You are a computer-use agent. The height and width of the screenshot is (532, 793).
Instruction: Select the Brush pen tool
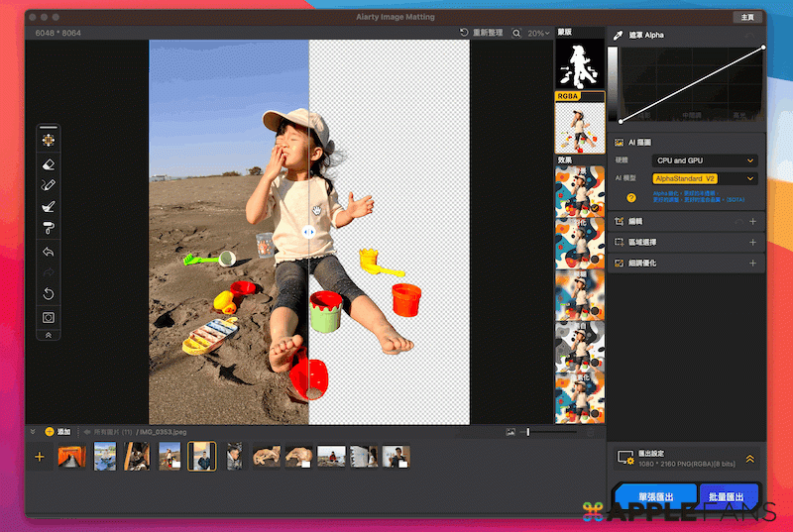pyautogui.click(x=49, y=184)
